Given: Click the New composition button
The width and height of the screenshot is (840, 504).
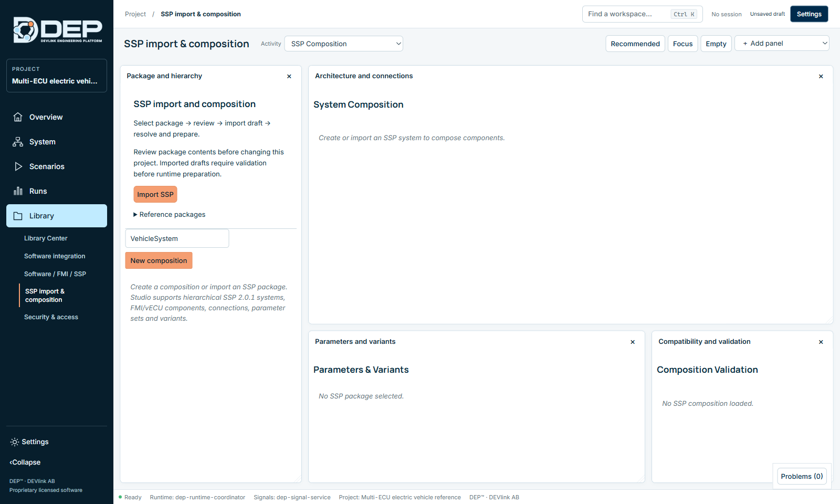Looking at the screenshot, I should pos(159,260).
